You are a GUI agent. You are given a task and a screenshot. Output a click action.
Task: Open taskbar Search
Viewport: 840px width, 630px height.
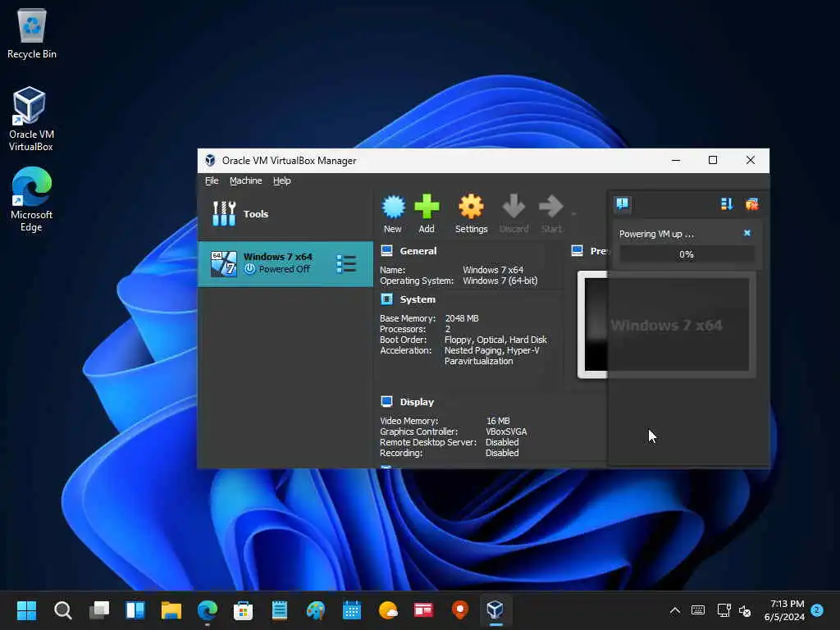62,610
